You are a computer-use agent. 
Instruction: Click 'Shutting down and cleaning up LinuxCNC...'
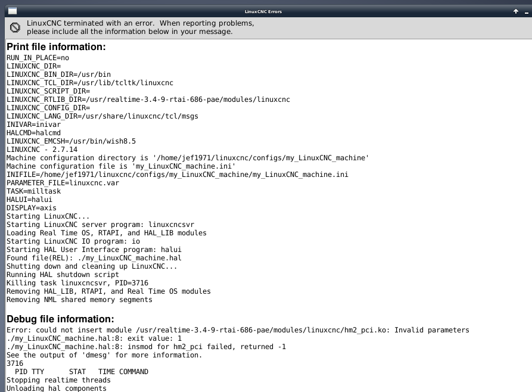[x=92, y=266]
